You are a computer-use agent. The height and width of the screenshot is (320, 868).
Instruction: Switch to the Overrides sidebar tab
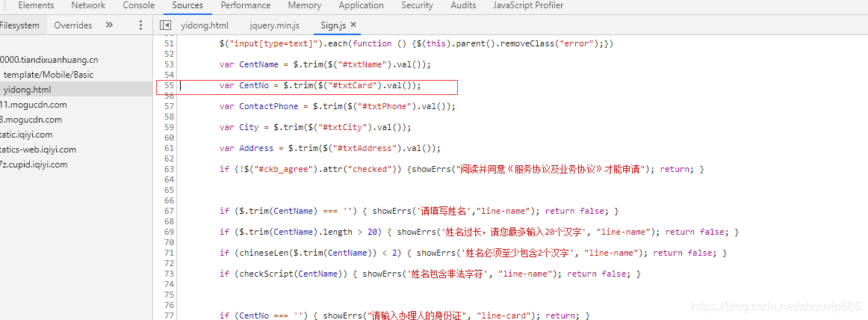73,25
